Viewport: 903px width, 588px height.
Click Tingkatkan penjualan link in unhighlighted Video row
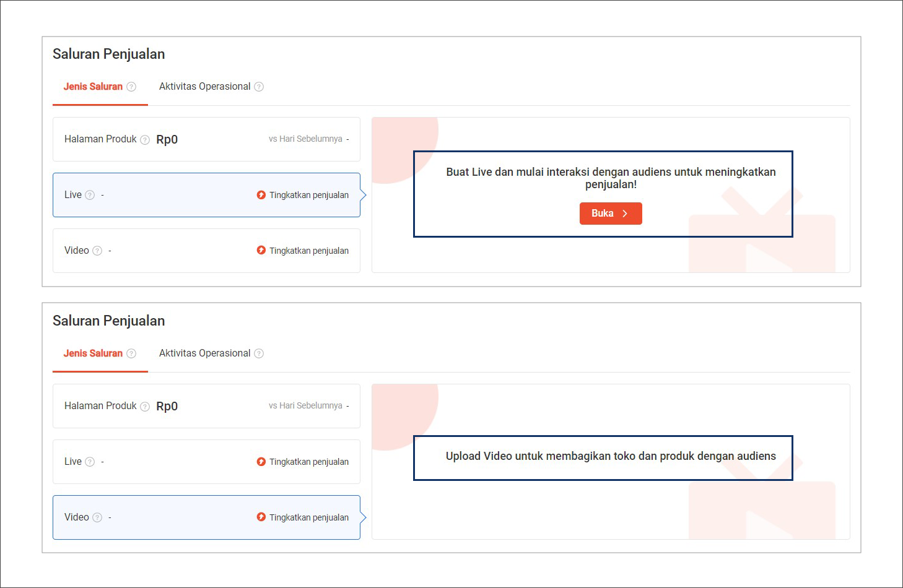pos(308,251)
